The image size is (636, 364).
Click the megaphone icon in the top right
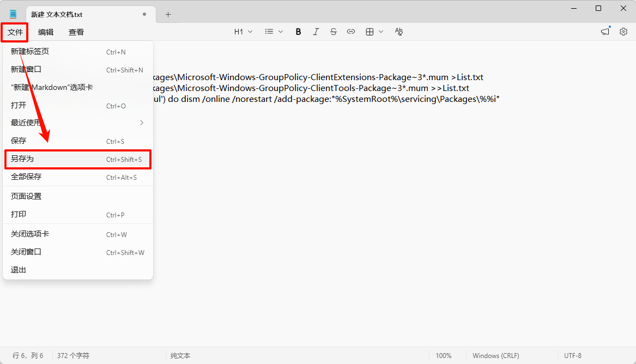tap(605, 32)
